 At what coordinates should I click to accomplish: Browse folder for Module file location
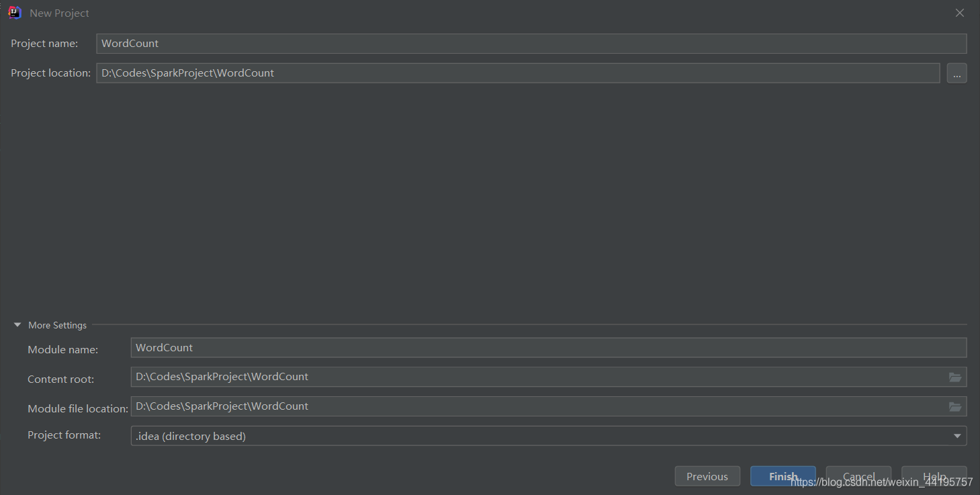[x=955, y=406]
